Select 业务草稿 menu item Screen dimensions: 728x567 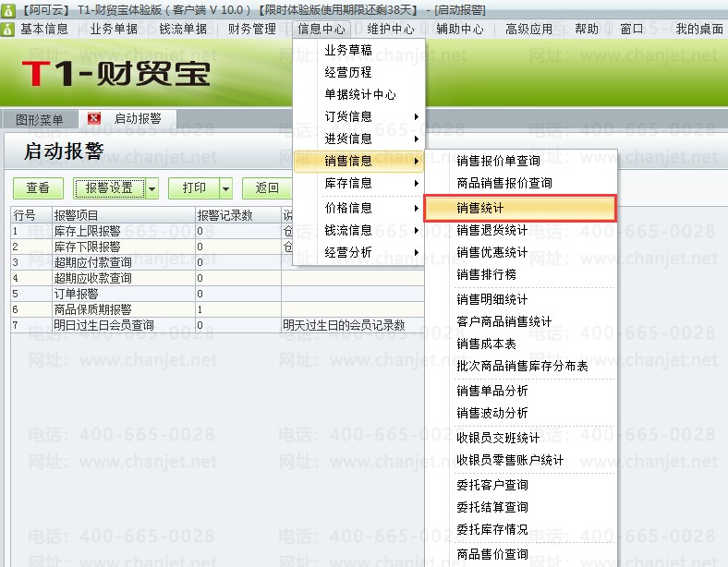click(x=359, y=50)
